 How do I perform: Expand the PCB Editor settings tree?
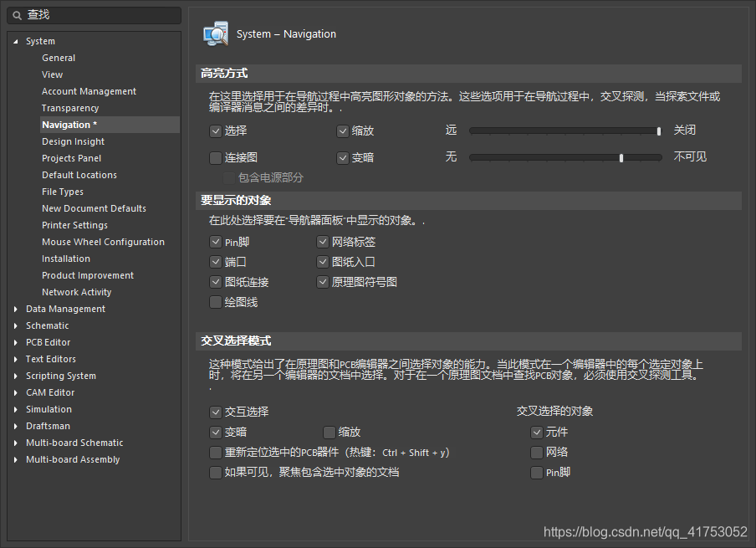14,342
